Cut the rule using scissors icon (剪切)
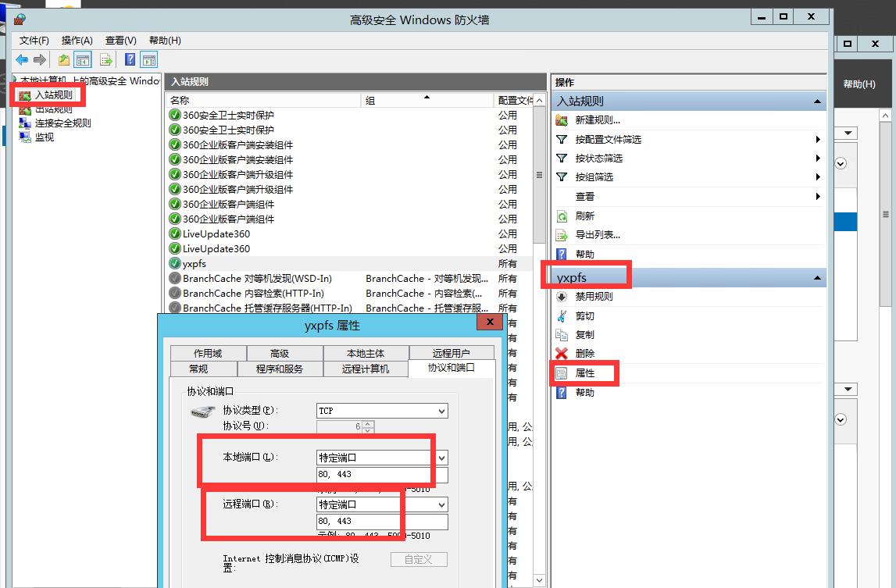Viewport: 896px width, 588px height. (x=584, y=316)
